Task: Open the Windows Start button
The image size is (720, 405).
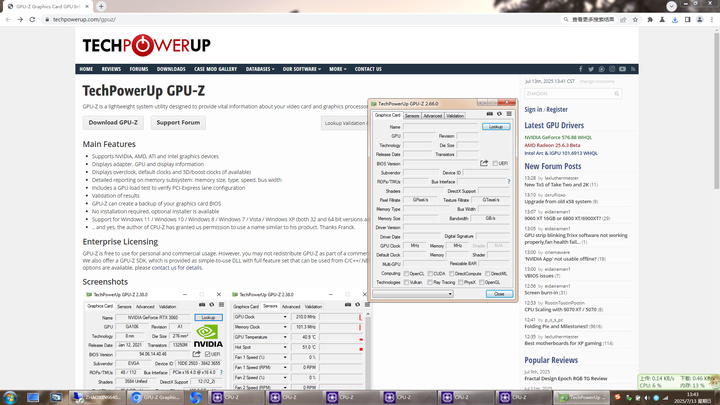Action: click(x=10, y=397)
